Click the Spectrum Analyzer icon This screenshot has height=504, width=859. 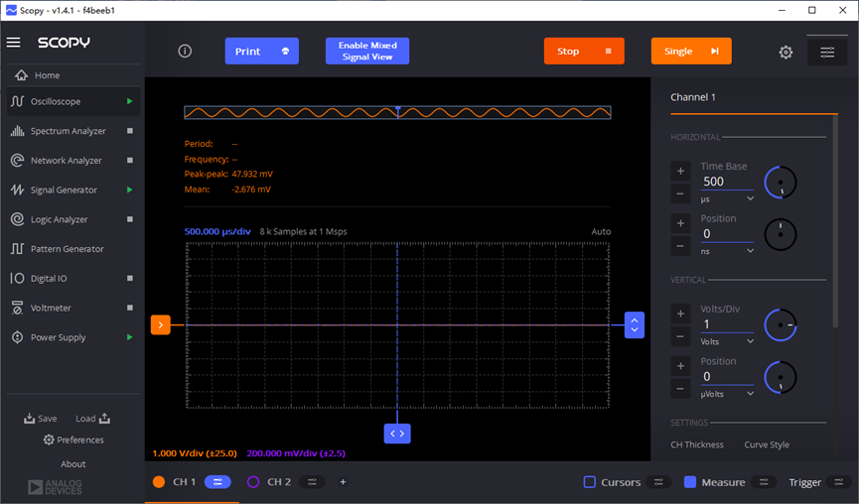(17, 131)
